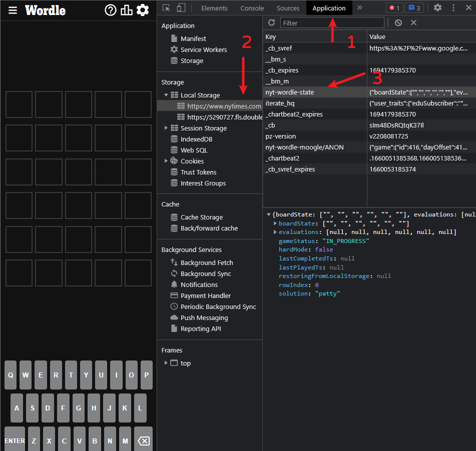Click the clear all storage icon
Viewport: 476px width, 451px height.
coord(398,22)
